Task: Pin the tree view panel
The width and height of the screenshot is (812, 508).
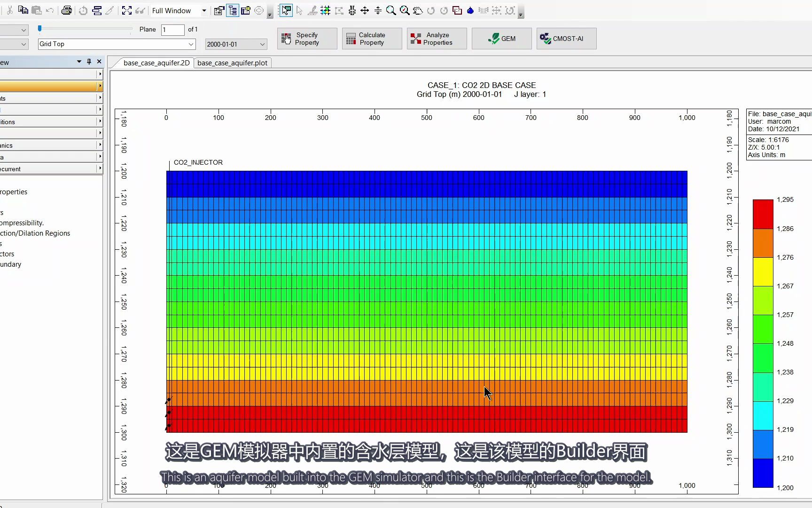Action: [89, 62]
